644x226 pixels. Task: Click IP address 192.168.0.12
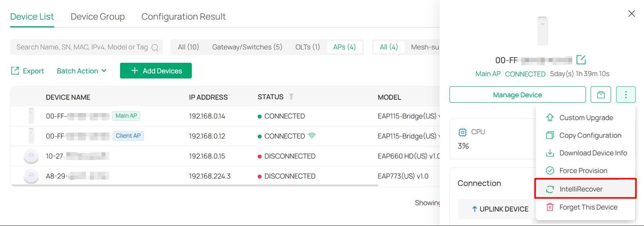207,136
